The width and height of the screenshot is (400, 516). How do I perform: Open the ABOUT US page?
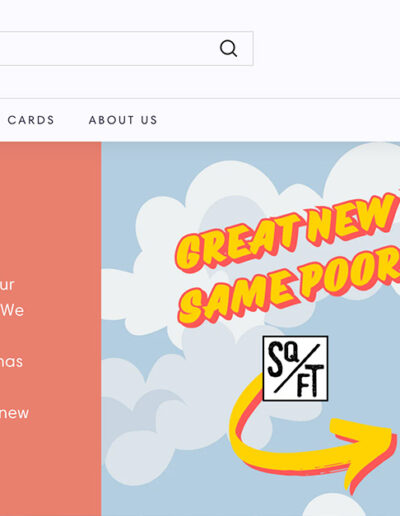click(123, 120)
